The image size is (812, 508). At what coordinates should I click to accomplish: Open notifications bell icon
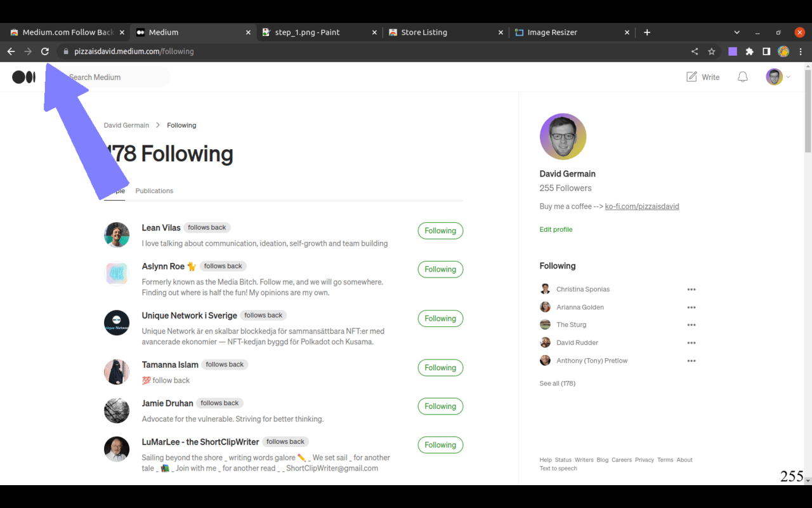[742, 77]
